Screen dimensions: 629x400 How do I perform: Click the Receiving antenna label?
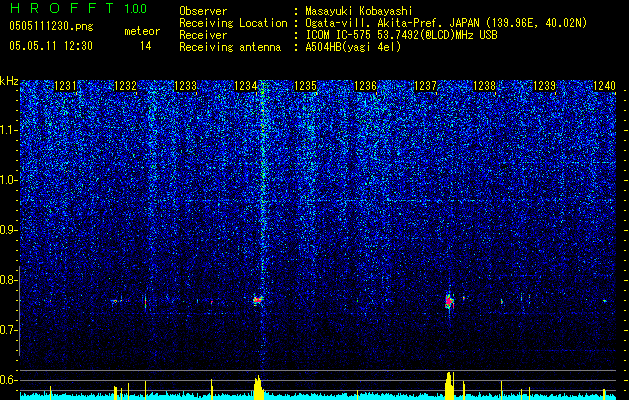pyautogui.click(x=230, y=47)
